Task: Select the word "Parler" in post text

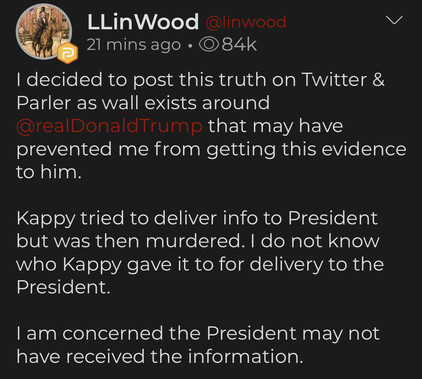Action: tap(44, 103)
